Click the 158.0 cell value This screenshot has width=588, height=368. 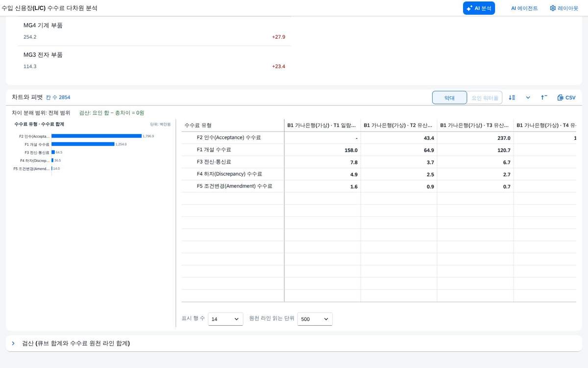(351, 150)
